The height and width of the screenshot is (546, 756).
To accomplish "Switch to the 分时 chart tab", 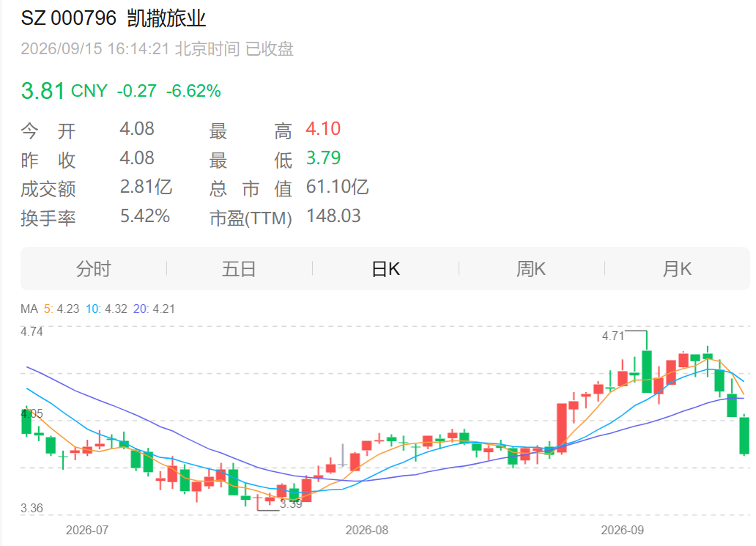I will [94, 269].
